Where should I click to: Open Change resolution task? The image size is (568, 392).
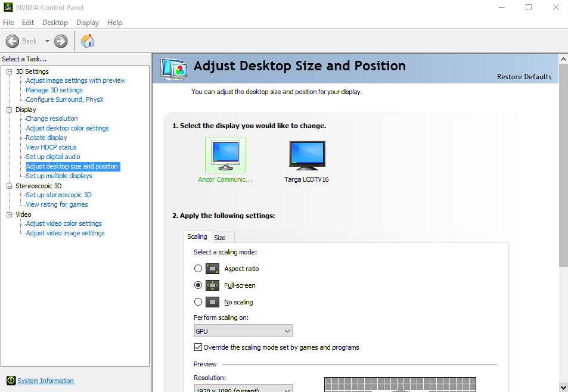point(52,119)
